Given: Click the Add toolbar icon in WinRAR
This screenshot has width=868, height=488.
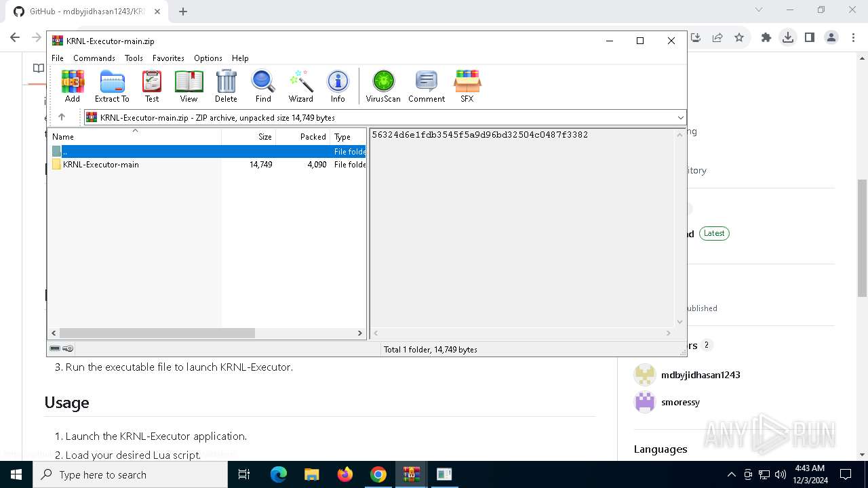Looking at the screenshot, I should point(73,86).
